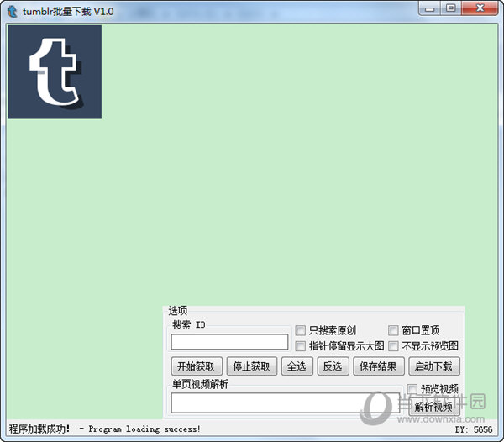Click the 开始获取 button
This screenshot has height=442, width=504.
[197, 366]
